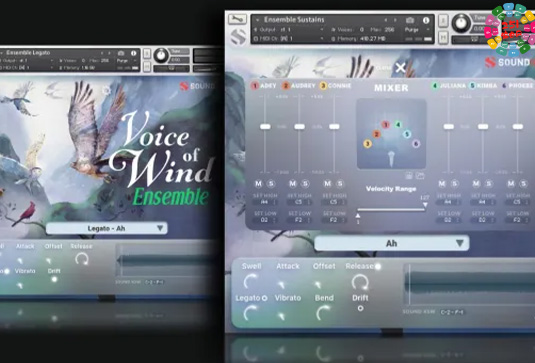
Task: Solo the Kimba channel
Action: coord(489,184)
